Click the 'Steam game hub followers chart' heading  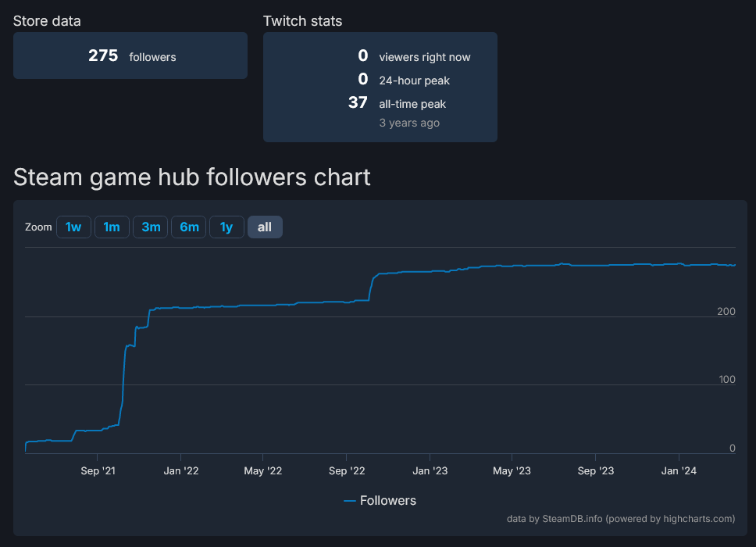tap(192, 177)
